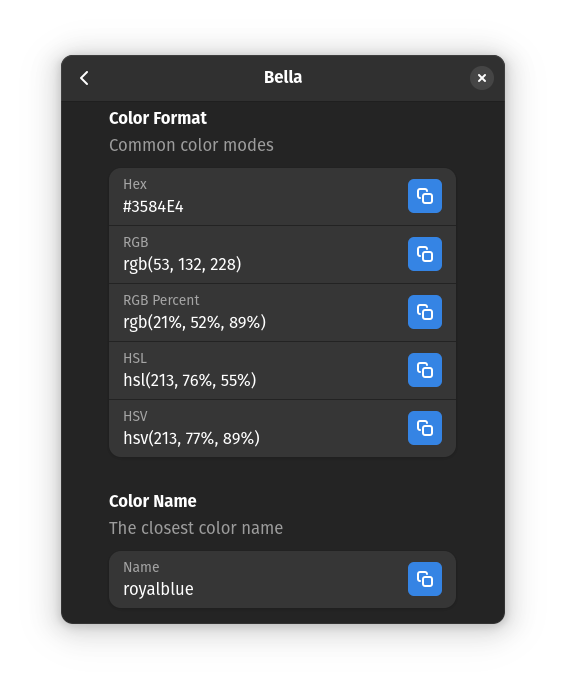Select the #3584E4 hex text
566x691 pixels.
153,207
